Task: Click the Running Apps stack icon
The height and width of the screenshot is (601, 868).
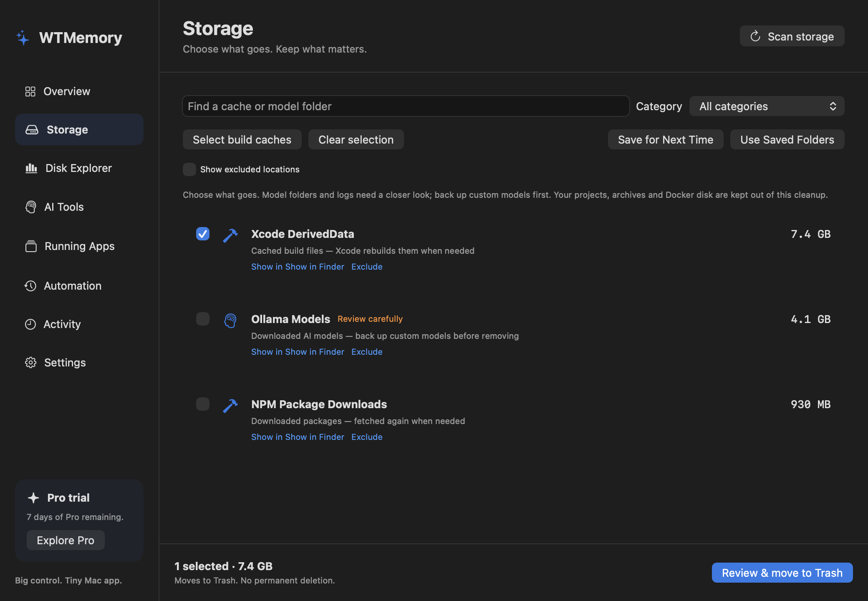Action: (x=31, y=246)
